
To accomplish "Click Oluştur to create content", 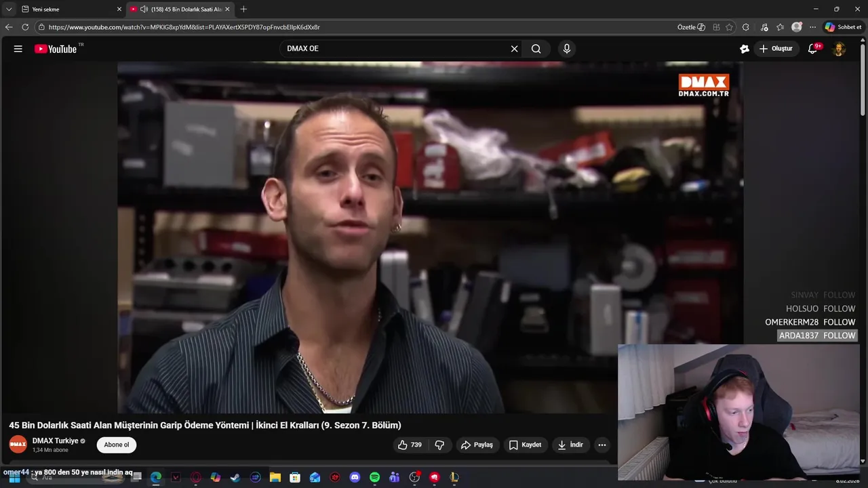I will 776,49.
